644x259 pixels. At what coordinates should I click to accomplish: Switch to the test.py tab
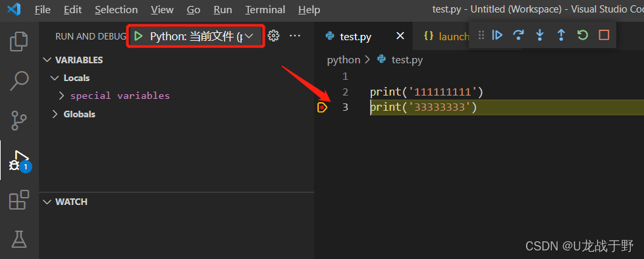pyautogui.click(x=356, y=37)
